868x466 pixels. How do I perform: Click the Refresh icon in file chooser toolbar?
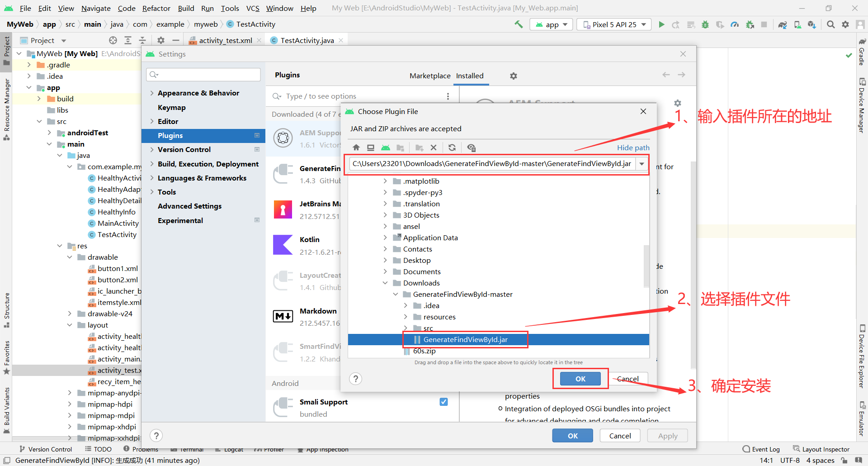(x=452, y=147)
